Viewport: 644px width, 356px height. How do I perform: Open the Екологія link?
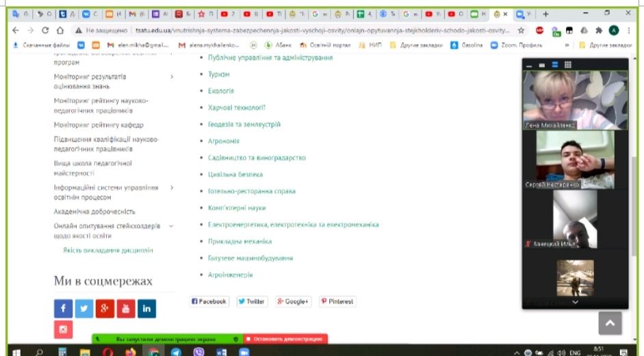click(x=221, y=91)
